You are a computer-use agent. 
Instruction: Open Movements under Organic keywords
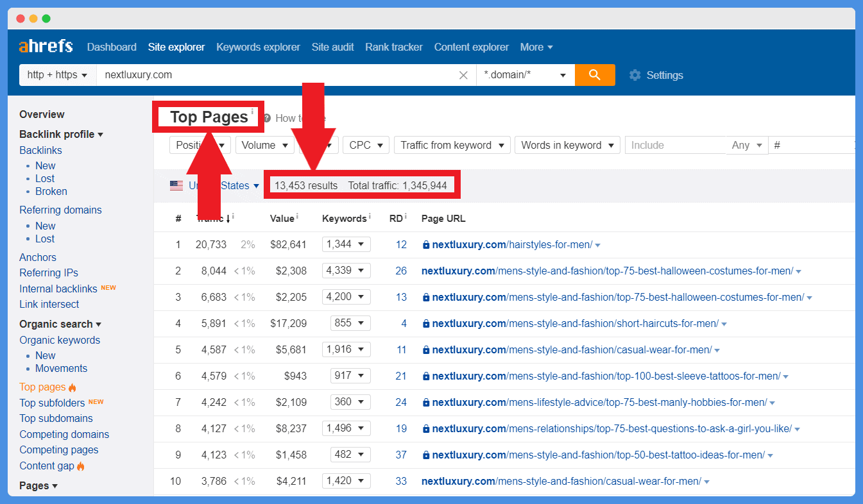click(61, 368)
